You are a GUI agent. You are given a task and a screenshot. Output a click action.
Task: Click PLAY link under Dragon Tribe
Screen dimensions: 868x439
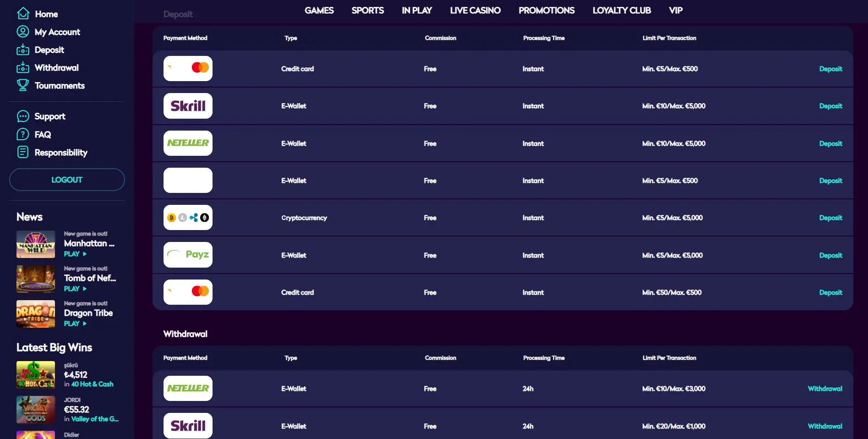tap(75, 324)
